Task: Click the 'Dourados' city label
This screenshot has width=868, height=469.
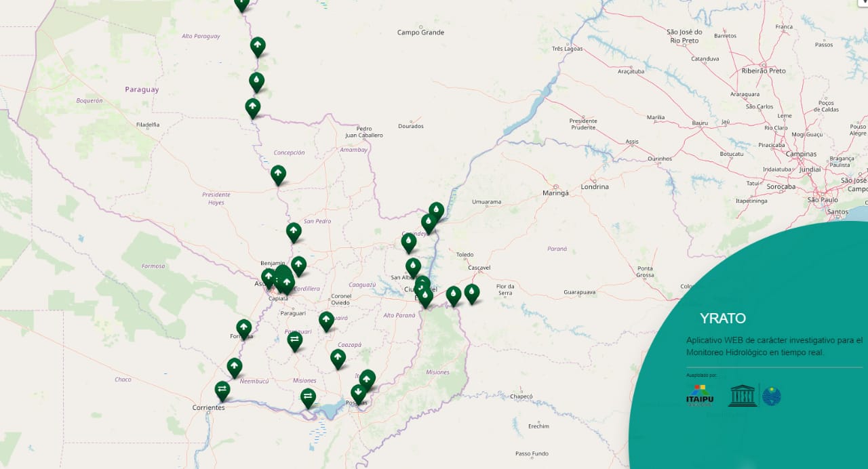Action: coord(411,126)
